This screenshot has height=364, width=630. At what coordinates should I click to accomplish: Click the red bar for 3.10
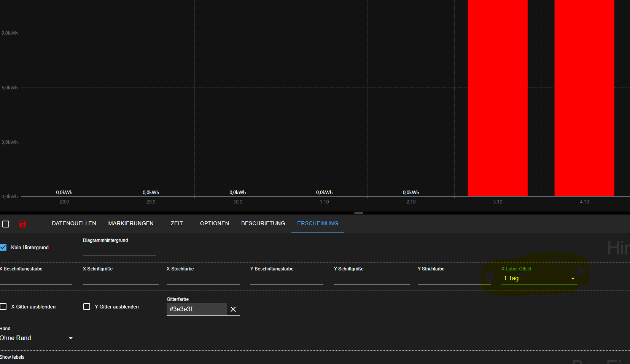[497, 99]
